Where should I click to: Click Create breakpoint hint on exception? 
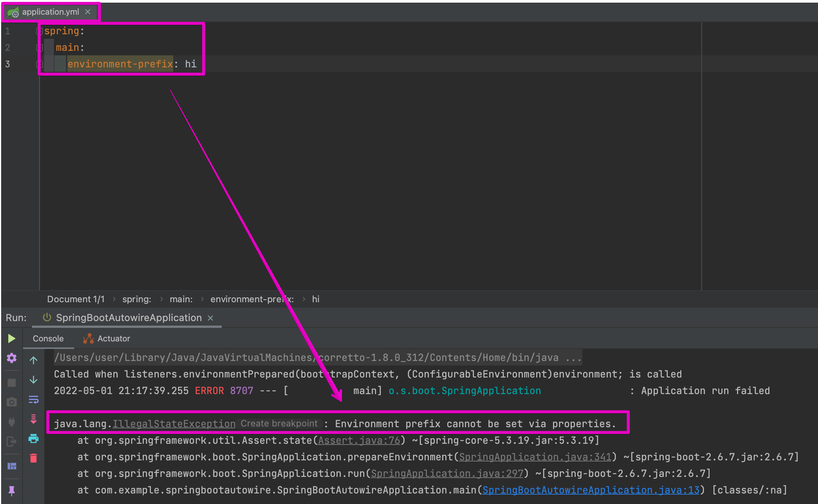click(279, 423)
